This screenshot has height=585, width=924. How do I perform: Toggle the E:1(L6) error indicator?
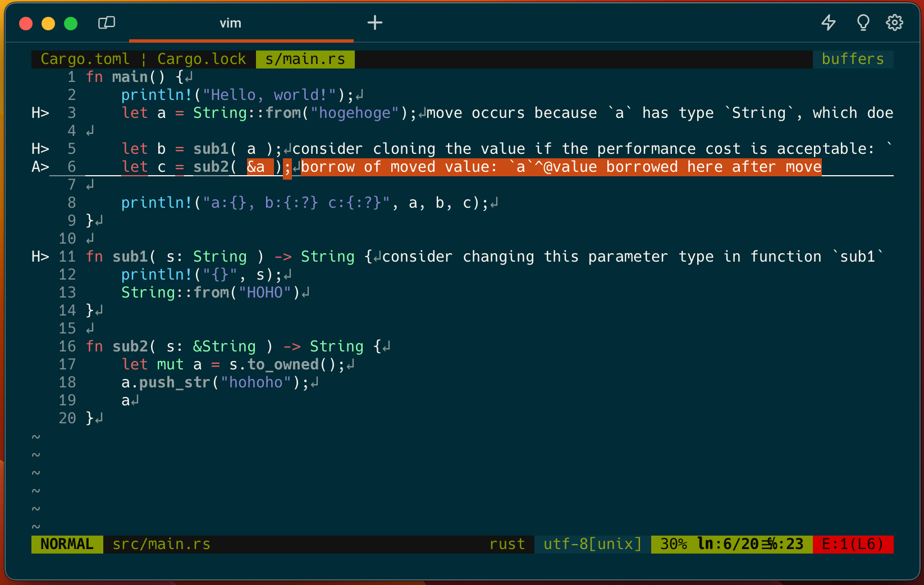(853, 543)
